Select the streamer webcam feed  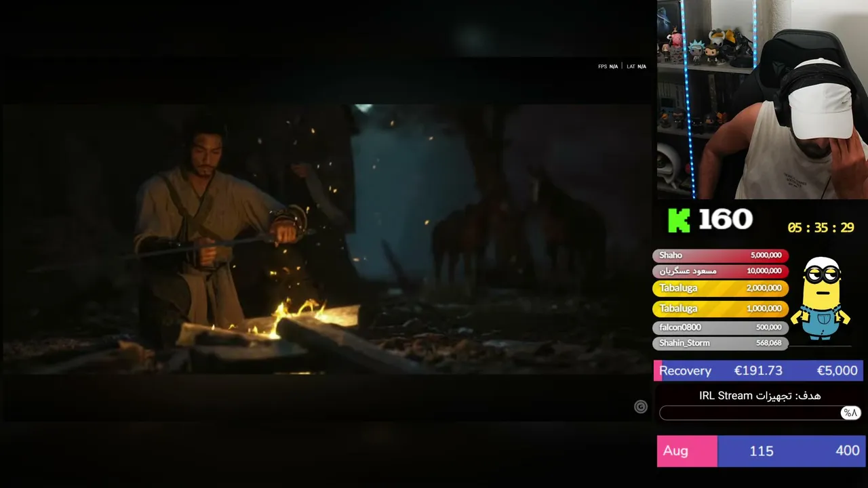(x=762, y=100)
